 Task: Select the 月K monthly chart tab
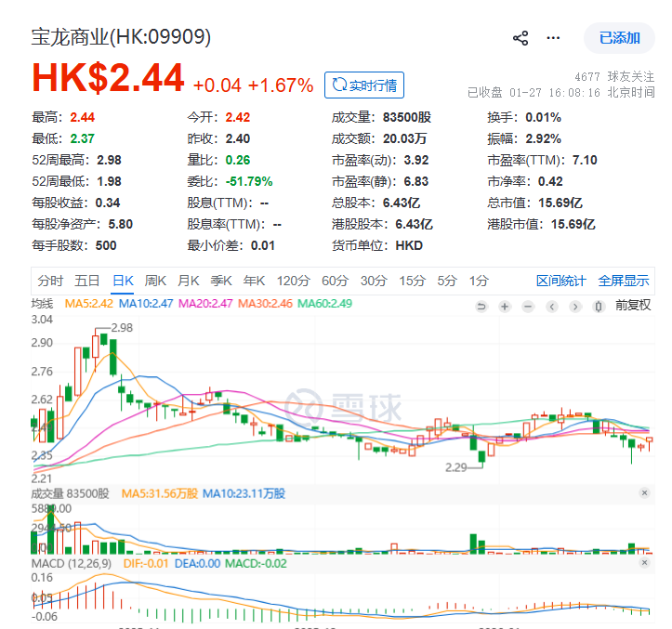click(189, 281)
